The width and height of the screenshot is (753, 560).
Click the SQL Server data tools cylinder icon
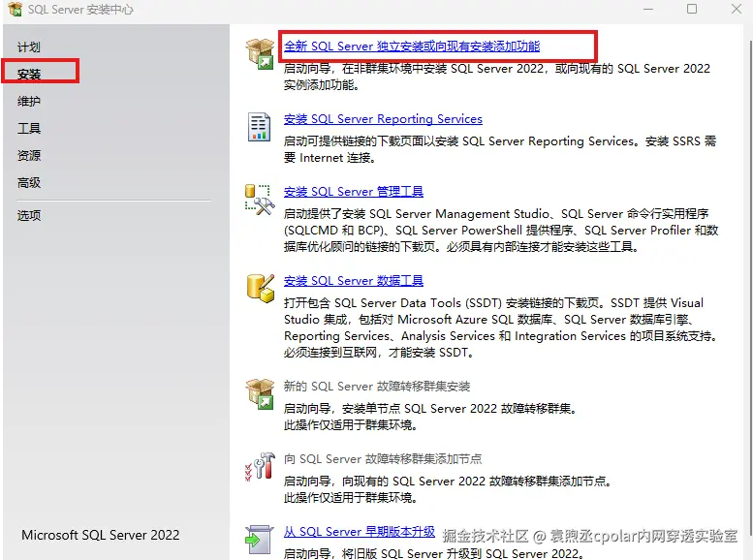261,288
